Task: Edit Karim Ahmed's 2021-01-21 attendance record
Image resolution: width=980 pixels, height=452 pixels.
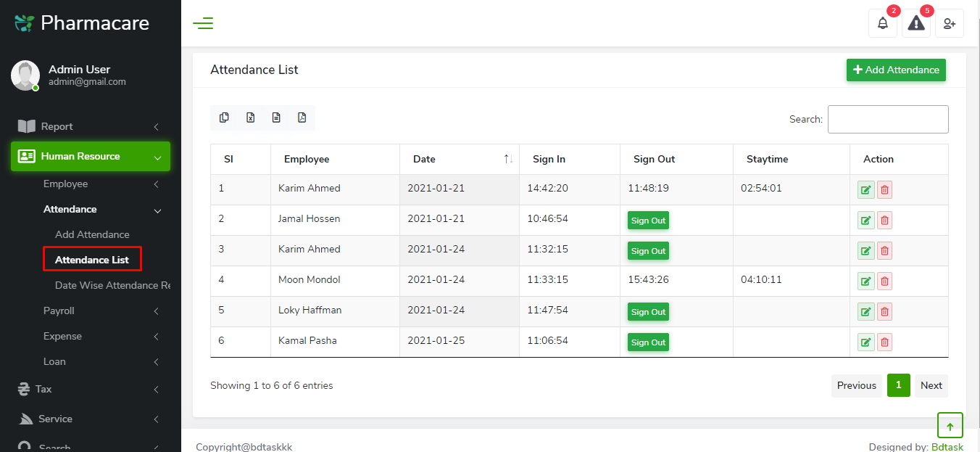Action: pos(865,190)
